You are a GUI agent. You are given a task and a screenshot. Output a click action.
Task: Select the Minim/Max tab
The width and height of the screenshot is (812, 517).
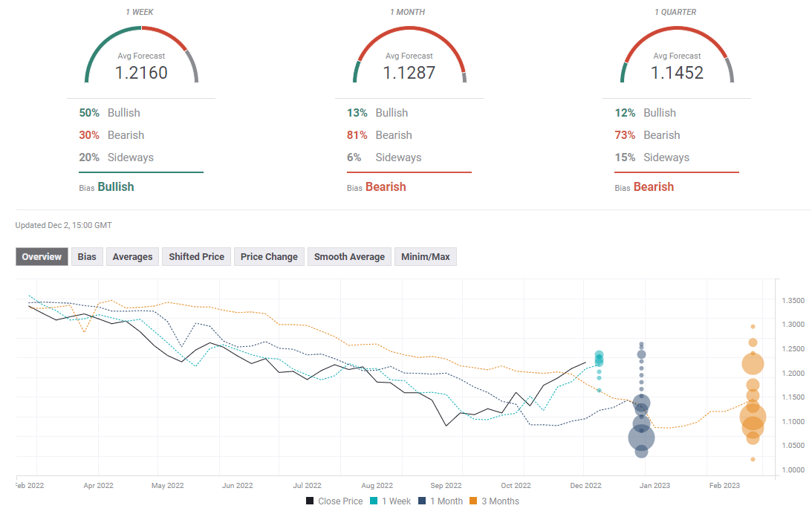tap(426, 257)
